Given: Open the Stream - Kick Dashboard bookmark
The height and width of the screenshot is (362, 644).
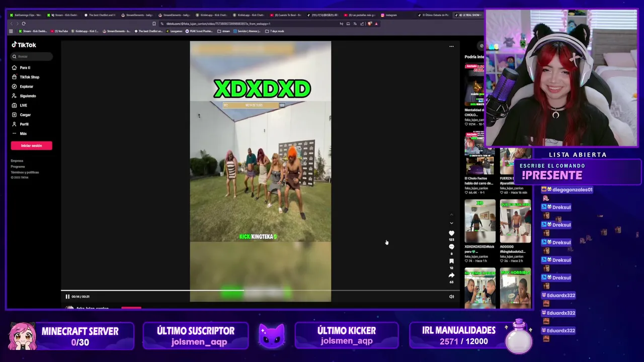Looking at the screenshot, I should click(33, 31).
